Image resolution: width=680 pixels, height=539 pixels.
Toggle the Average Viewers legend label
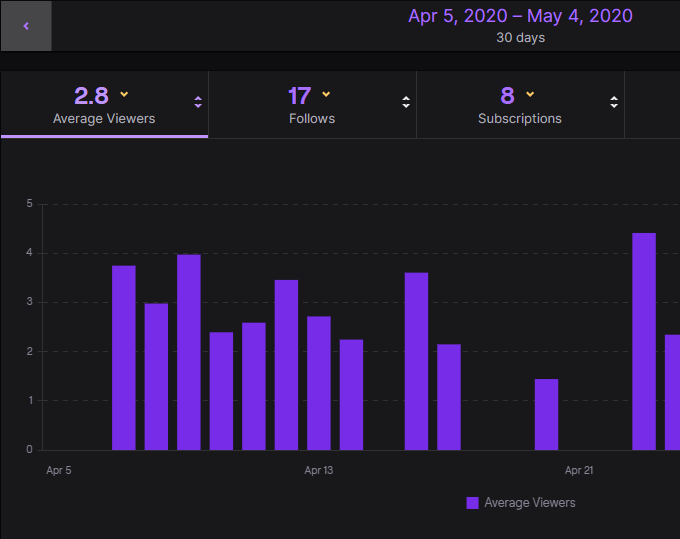pyautogui.click(x=530, y=503)
